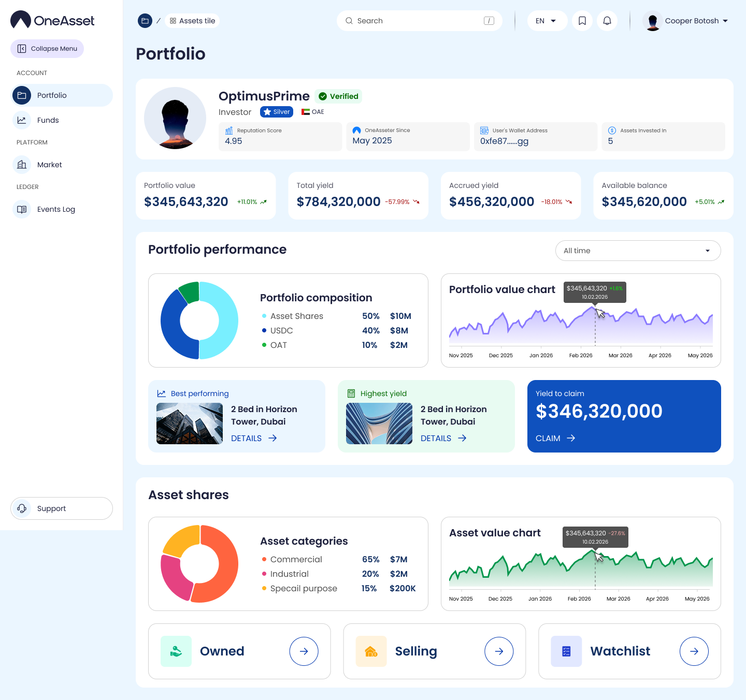
Task: Open DETAILS under Best performing
Action: [253, 438]
